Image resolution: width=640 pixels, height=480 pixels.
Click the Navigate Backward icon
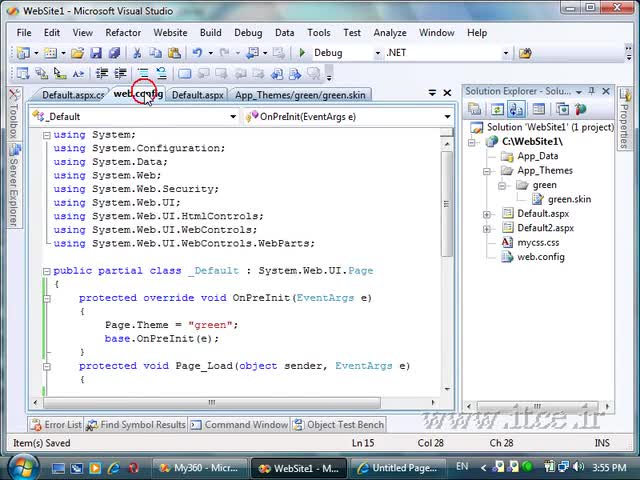(253, 53)
